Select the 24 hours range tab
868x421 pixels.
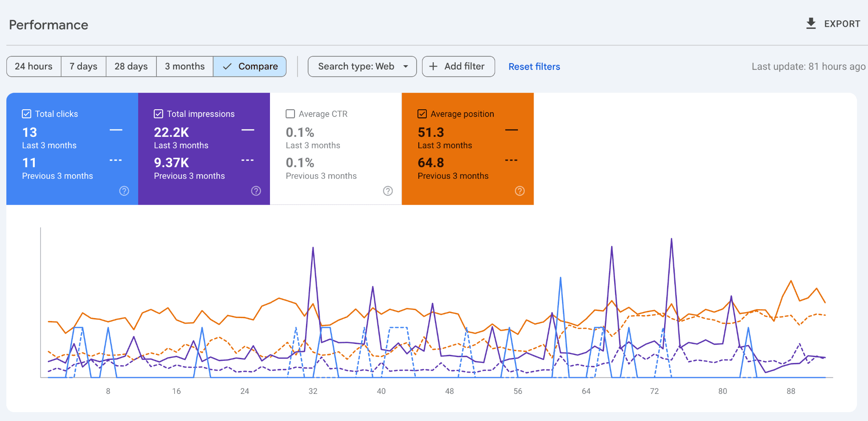[34, 66]
